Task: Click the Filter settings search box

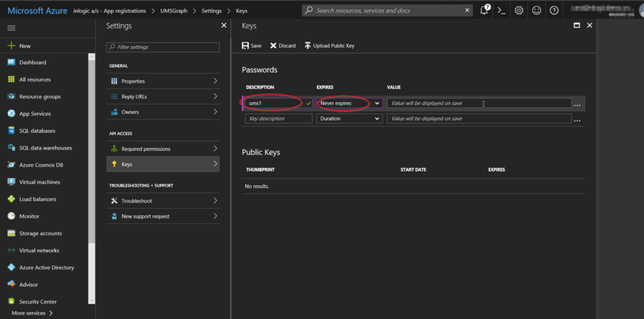Action: pos(163,47)
